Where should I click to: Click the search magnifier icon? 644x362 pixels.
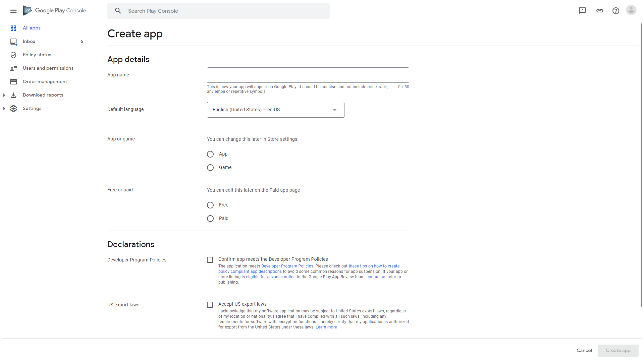(118, 11)
